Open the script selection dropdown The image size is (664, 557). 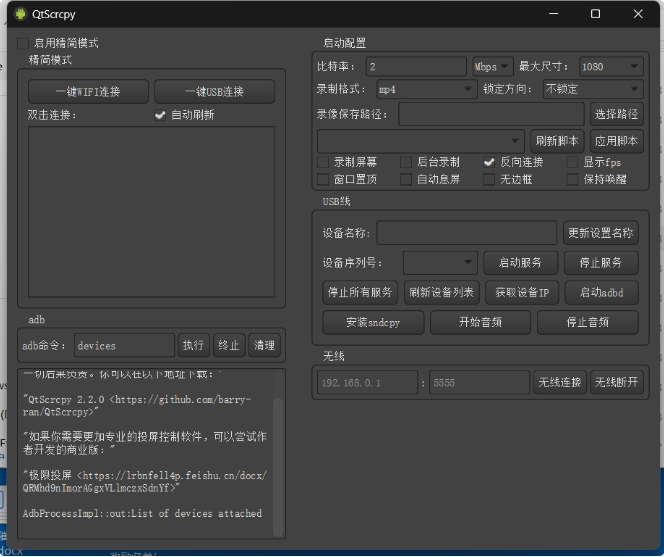click(421, 141)
